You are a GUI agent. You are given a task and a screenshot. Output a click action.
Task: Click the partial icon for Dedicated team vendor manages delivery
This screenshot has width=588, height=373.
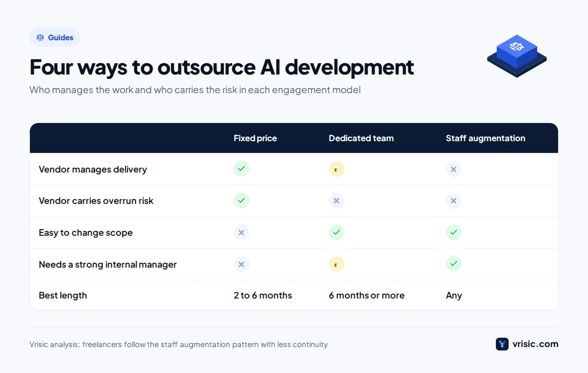pos(336,169)
